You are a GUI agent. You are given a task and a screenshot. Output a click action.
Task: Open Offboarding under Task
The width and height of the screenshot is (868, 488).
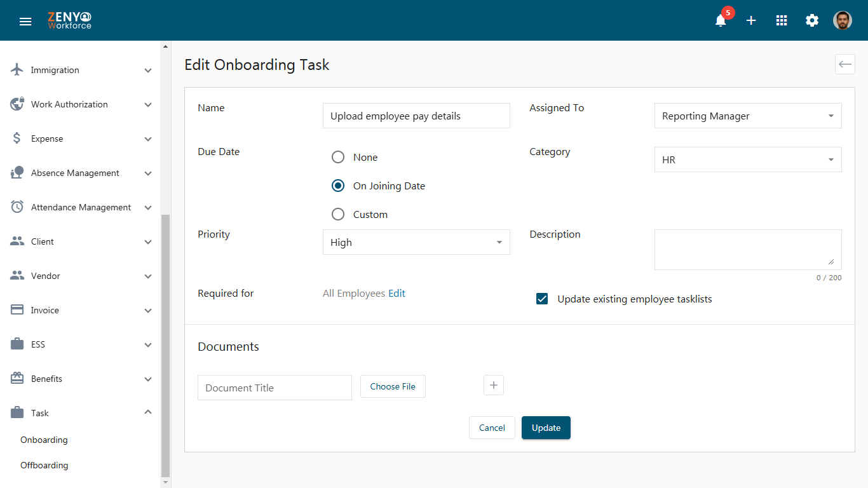(x=44, y=465)
